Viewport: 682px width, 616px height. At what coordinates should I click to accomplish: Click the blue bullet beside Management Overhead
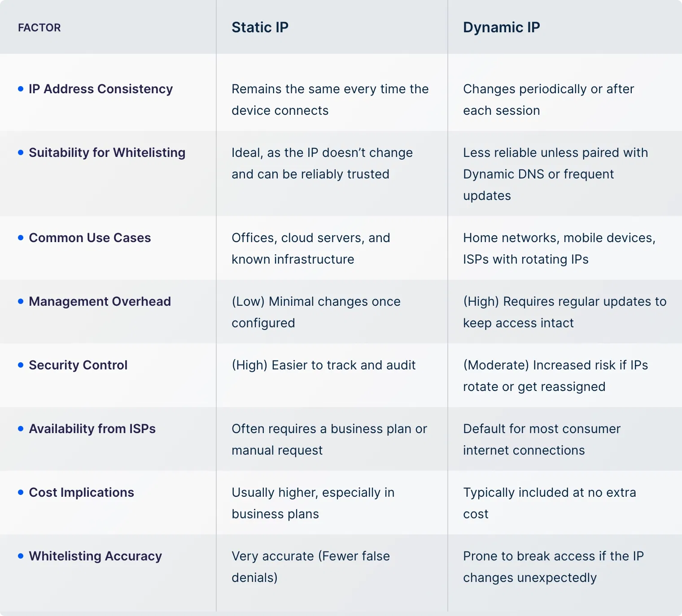click(21, 301)
